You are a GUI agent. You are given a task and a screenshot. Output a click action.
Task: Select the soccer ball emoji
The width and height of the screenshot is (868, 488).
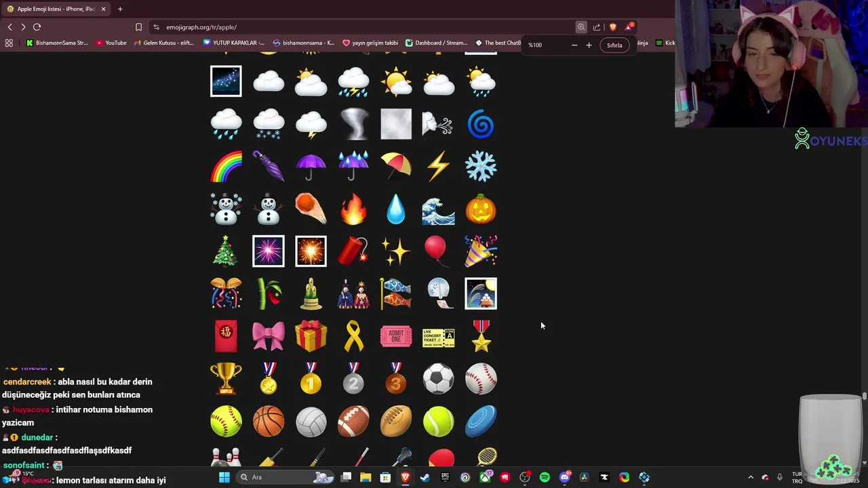click(x=438, y=378)
